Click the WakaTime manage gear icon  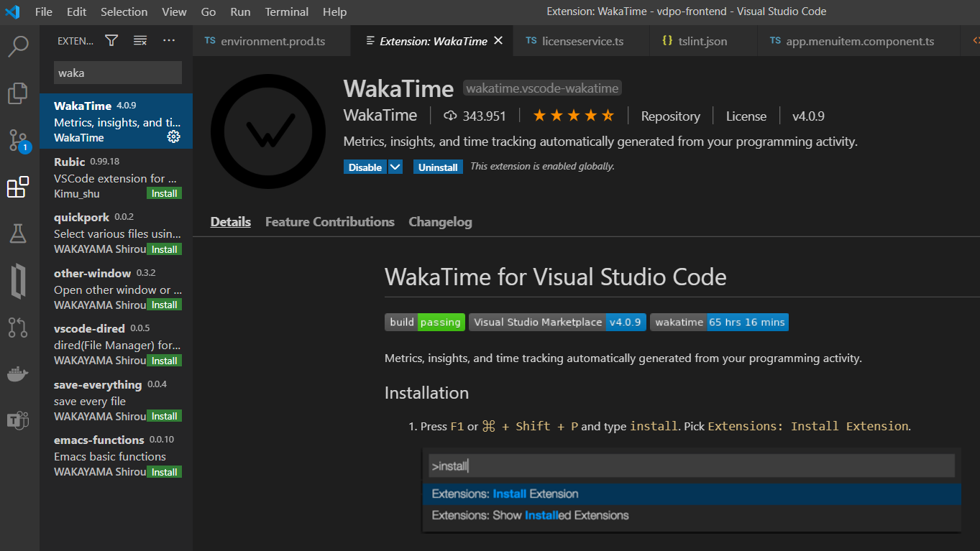(x=173, y=136)
